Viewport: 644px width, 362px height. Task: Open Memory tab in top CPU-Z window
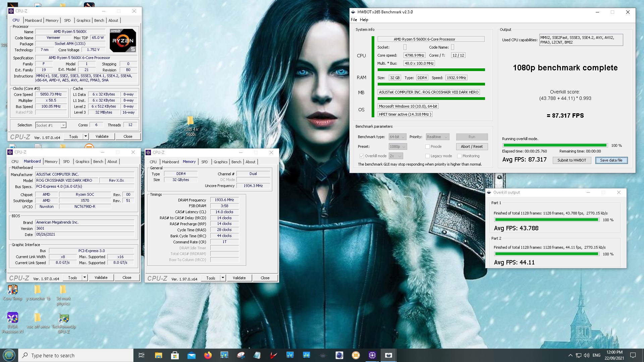click(x=52, y=20)
